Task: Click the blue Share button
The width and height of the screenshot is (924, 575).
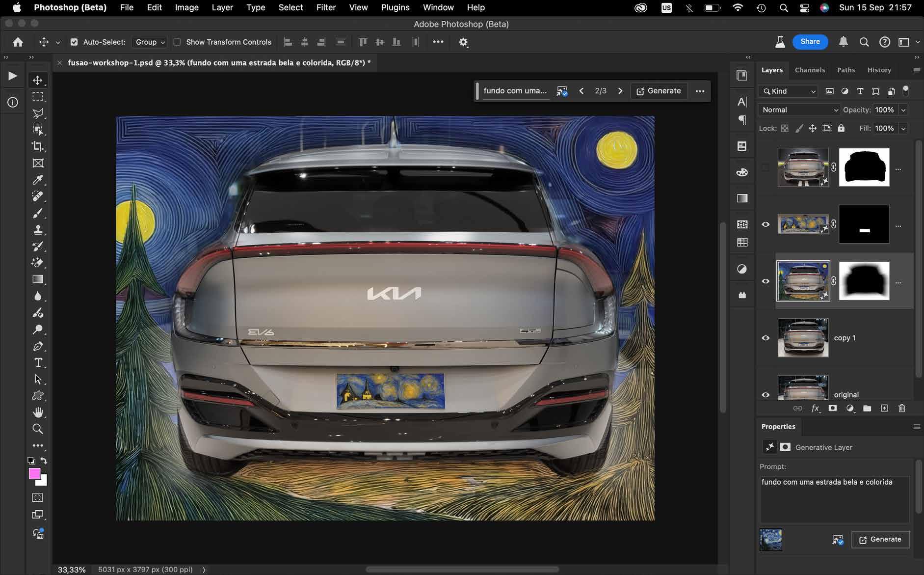Action: [x=810, y=42]
